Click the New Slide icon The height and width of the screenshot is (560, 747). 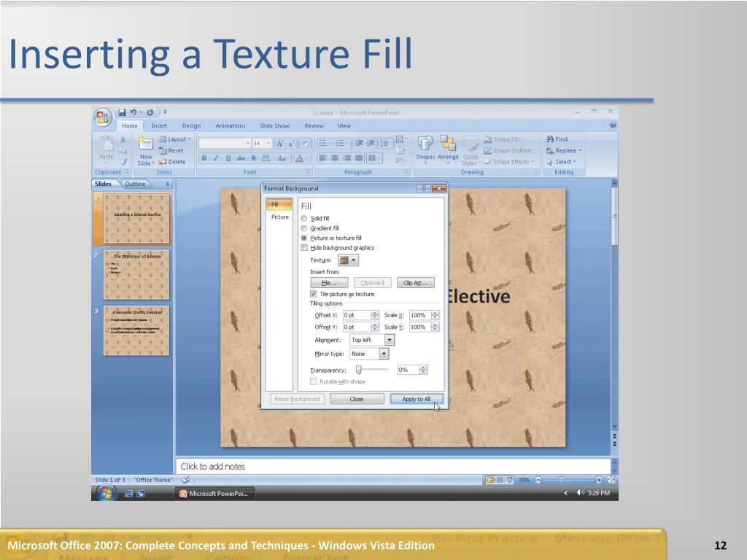tap(145, 144)
